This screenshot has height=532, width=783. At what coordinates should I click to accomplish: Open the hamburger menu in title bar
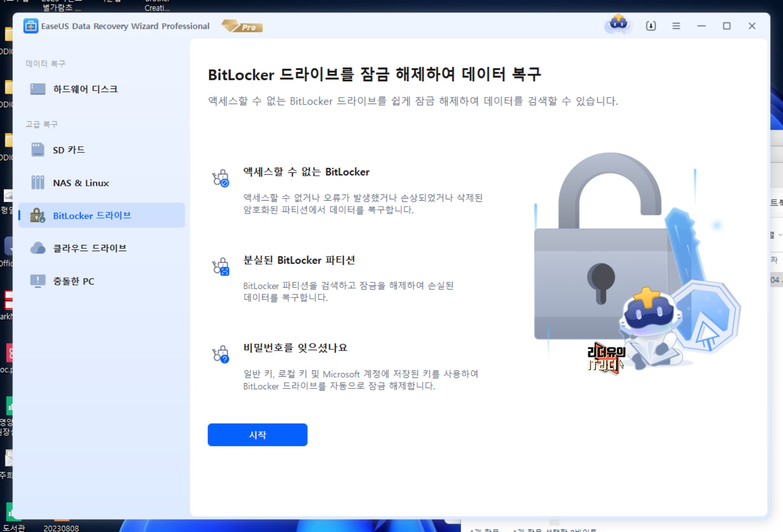point(676,26)
